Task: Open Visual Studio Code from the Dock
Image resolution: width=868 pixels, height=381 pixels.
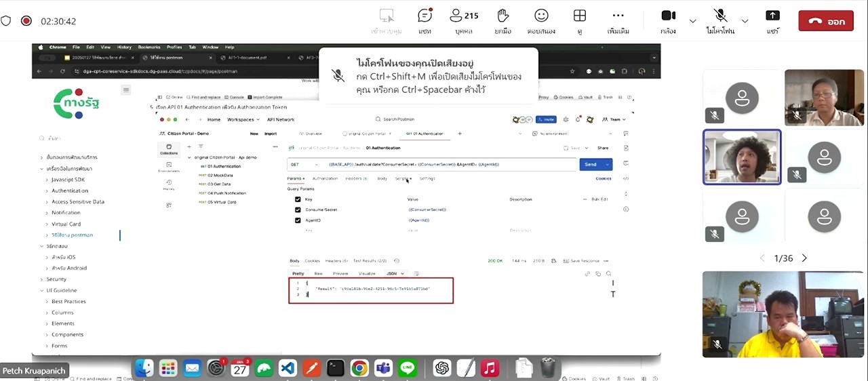Action: tap(288, 368)
